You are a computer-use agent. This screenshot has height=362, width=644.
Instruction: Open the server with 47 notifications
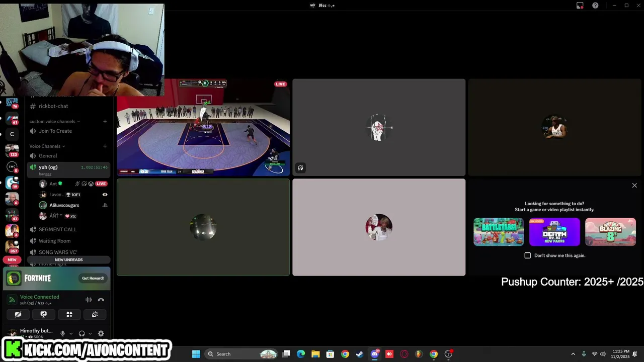tap(12, 215)
